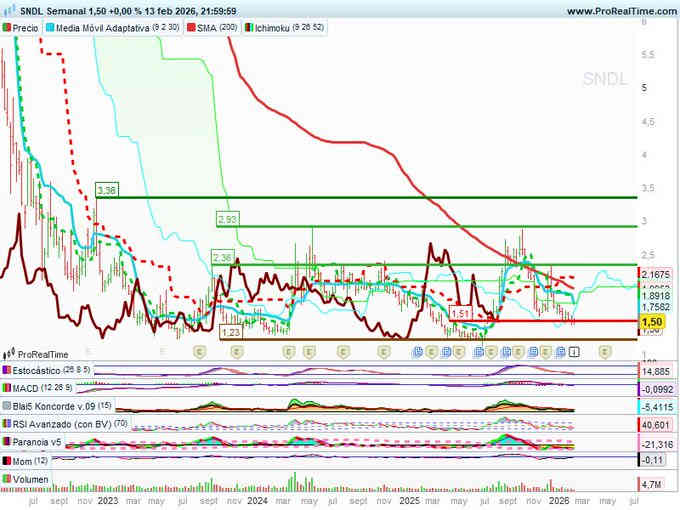Click the Precio indicator color icon

pyautogui.click(x=7, y=29)
